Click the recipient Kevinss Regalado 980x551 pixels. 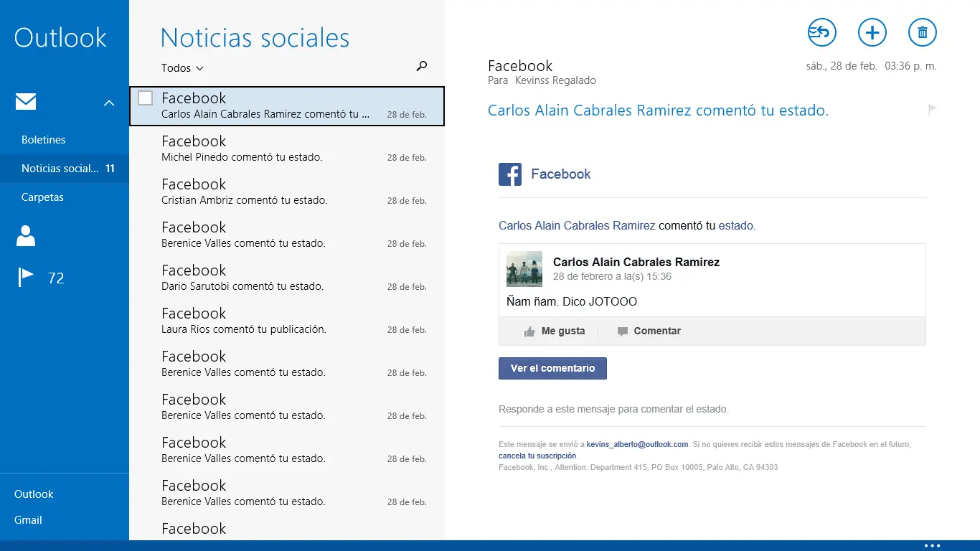click(x=555, y=80)
